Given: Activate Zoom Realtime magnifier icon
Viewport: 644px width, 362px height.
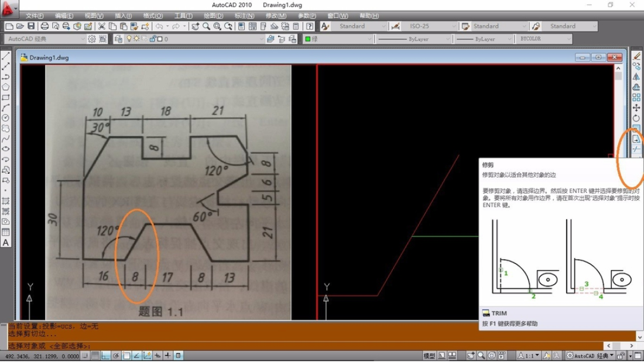Looking at the screenshot, I should [206, 26].
